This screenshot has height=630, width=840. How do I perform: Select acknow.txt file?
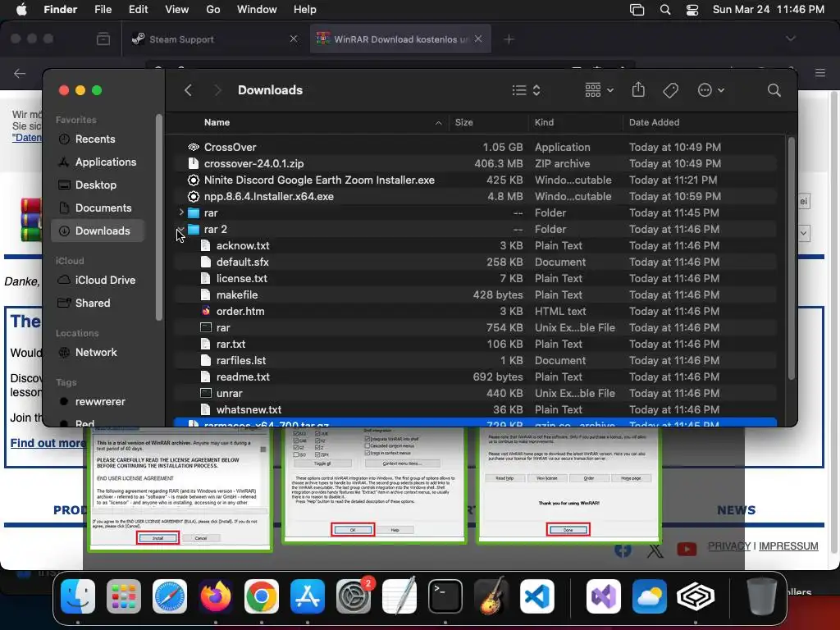[475, 246]
